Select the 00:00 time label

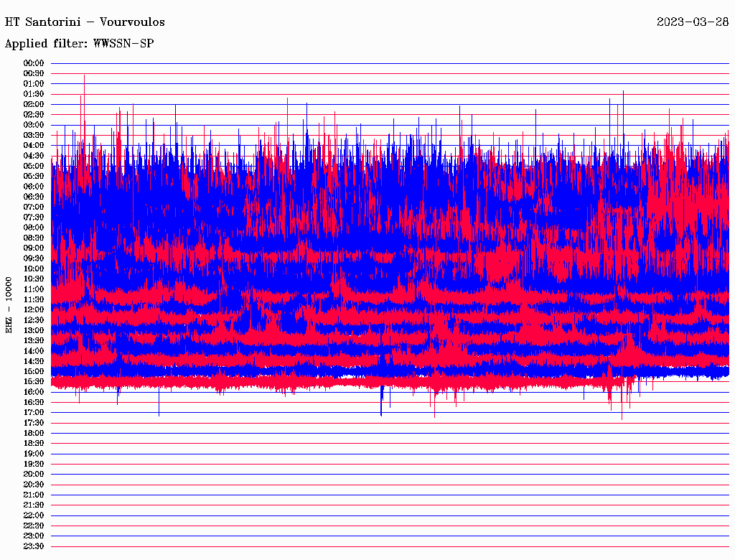(x=34, y=63)
